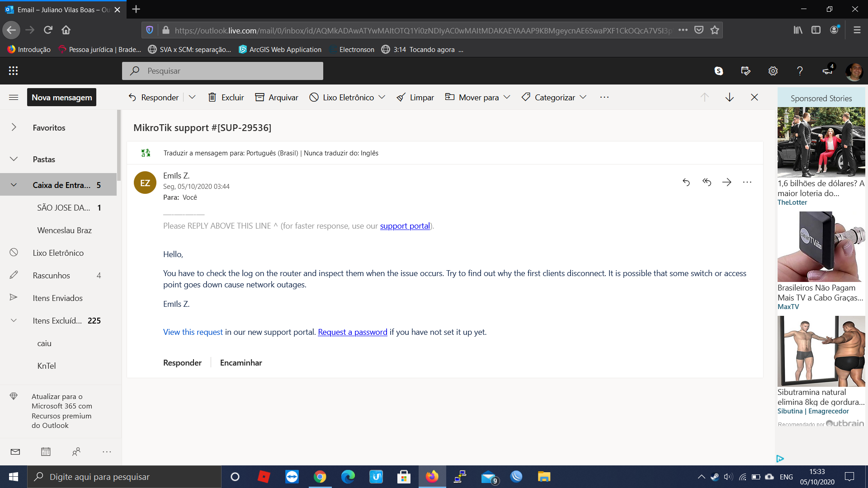Toggle the hamburger navigation pane button

[x=14, y=97]
